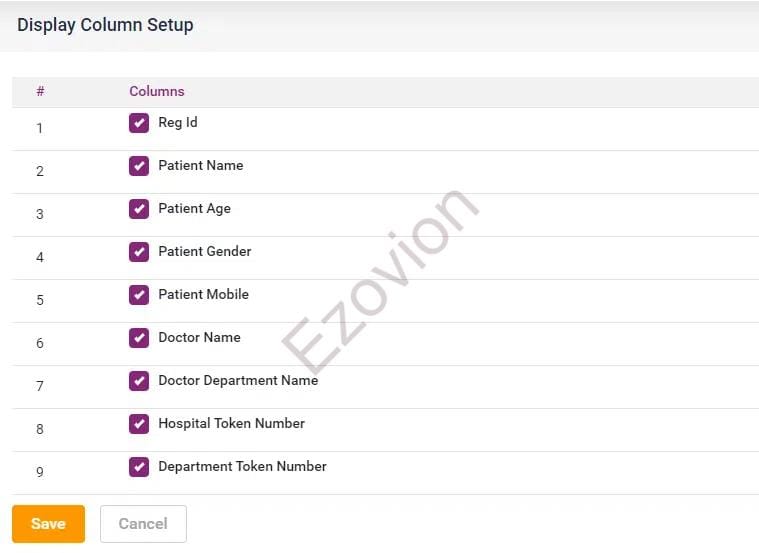This screenshot has width=759, height=553.
Task: Disable Doctor Department Name checkbox
Action: pyautogui.click(x=139, y=381)
